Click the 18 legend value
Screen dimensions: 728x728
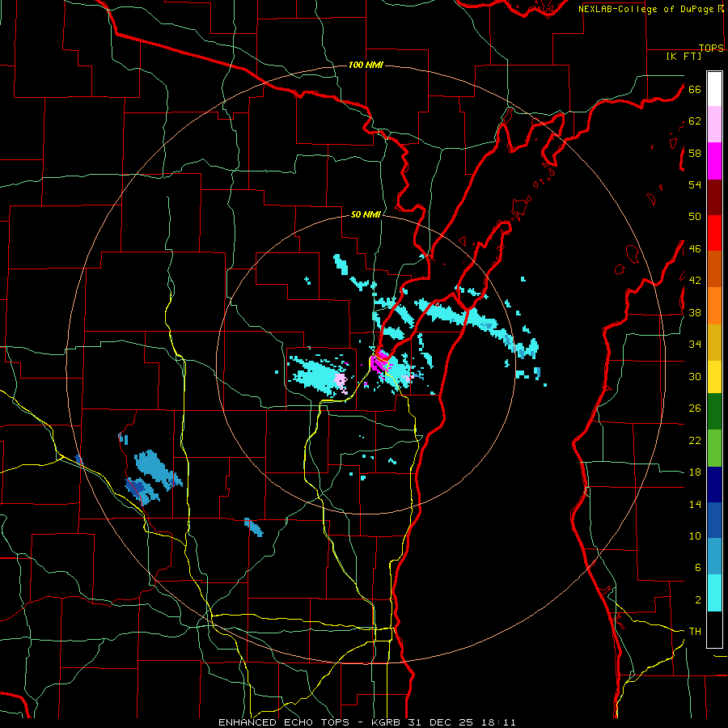click(695, 472)
